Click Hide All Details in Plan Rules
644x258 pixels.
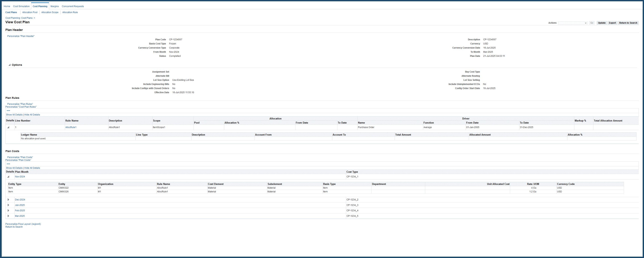coord(32,115)
